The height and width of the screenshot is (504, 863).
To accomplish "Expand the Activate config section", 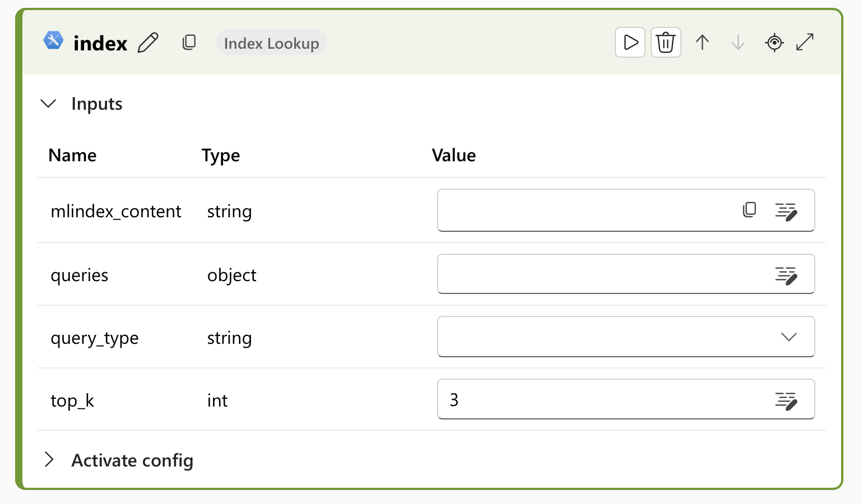I will click(x=49, y=460).
